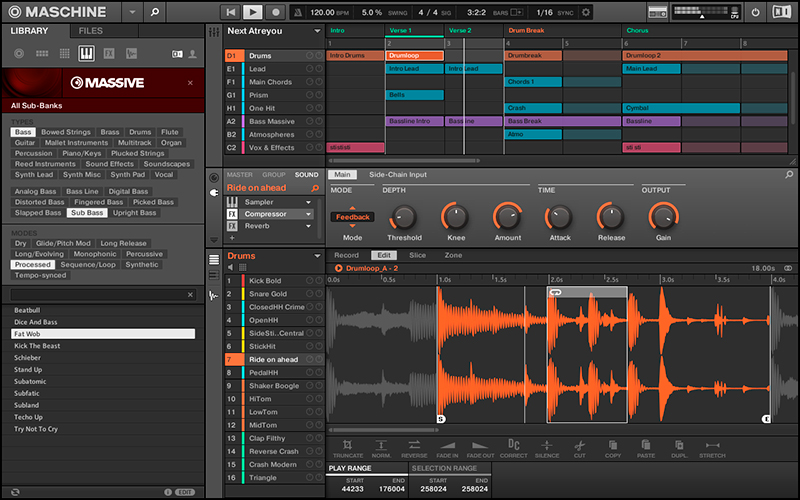The height and width of the screenshot is (500, 800).
Task: Open the metronome settings gear icon
Action: (586, 12)
